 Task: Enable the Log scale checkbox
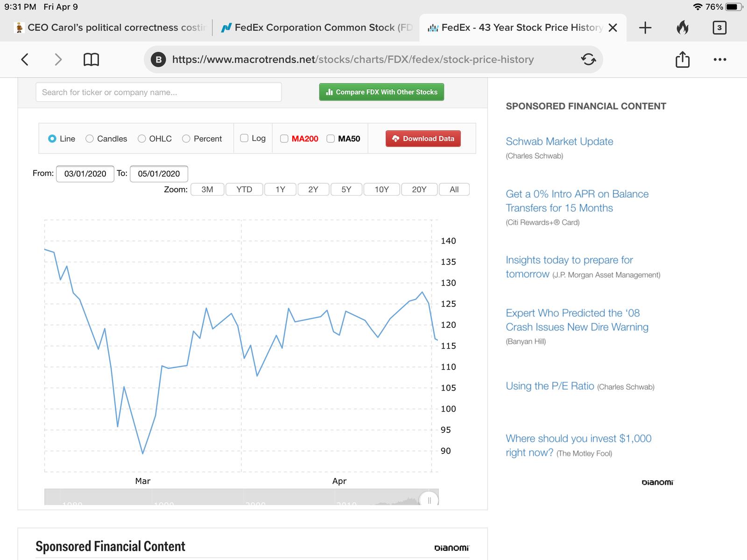click(244, 138)
